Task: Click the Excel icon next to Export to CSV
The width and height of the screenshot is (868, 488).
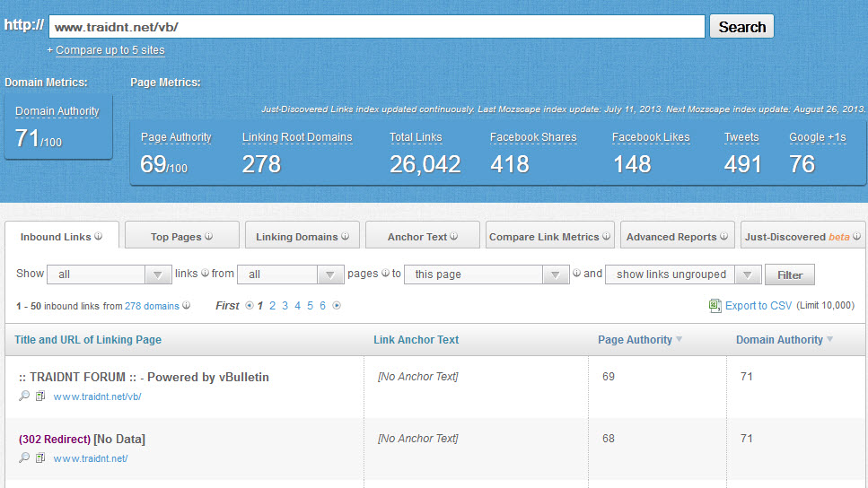Action: pyautogui.click(x=715, y=306)
